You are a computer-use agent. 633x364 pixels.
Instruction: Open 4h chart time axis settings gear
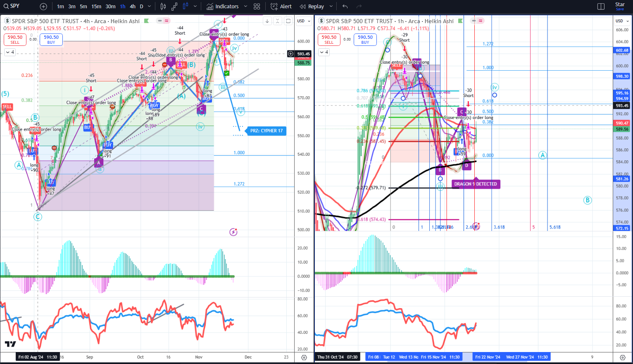[304, 357]
